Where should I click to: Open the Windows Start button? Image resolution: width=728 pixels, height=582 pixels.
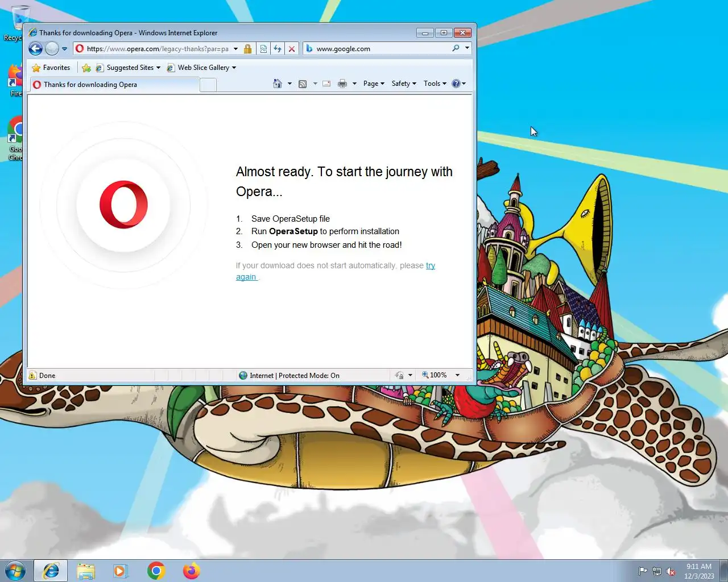point(15,571)
